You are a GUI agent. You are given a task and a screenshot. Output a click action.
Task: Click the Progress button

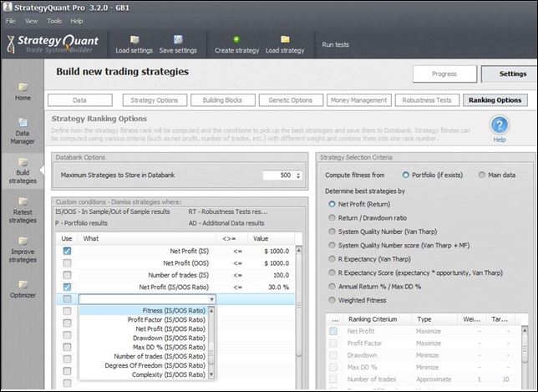tap(444, 74)
